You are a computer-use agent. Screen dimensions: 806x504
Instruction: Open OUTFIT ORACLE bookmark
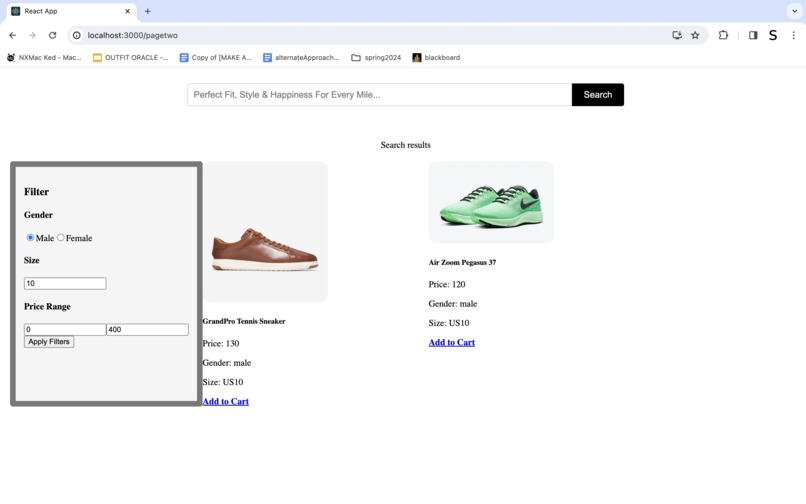pyautogui.click(x=131, y=58)
